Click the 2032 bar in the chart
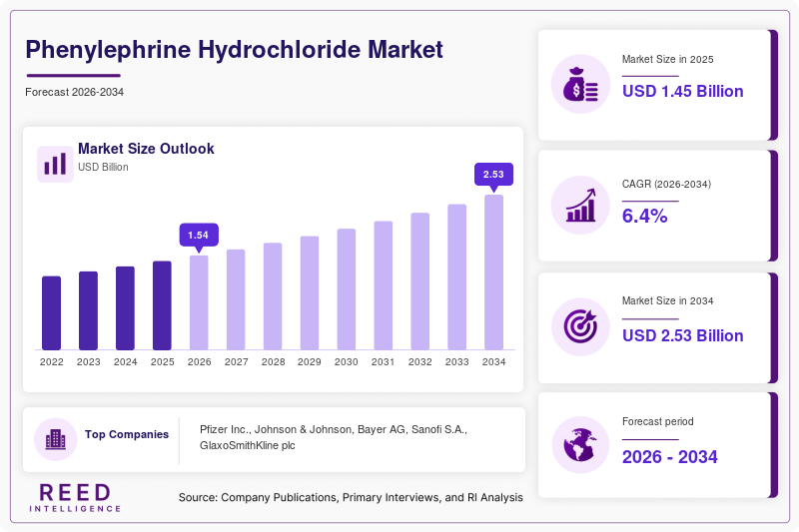Viewport: 799px width, 532px height. pos(419,281)
